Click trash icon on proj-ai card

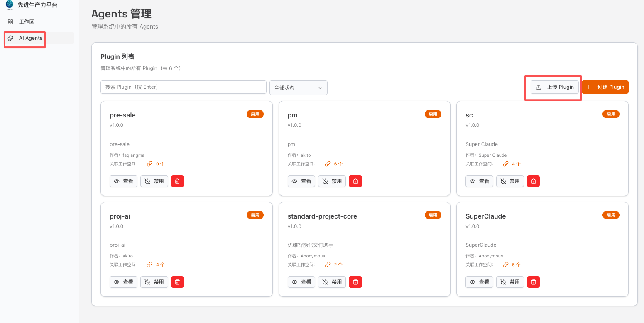(x=177, y=282)
